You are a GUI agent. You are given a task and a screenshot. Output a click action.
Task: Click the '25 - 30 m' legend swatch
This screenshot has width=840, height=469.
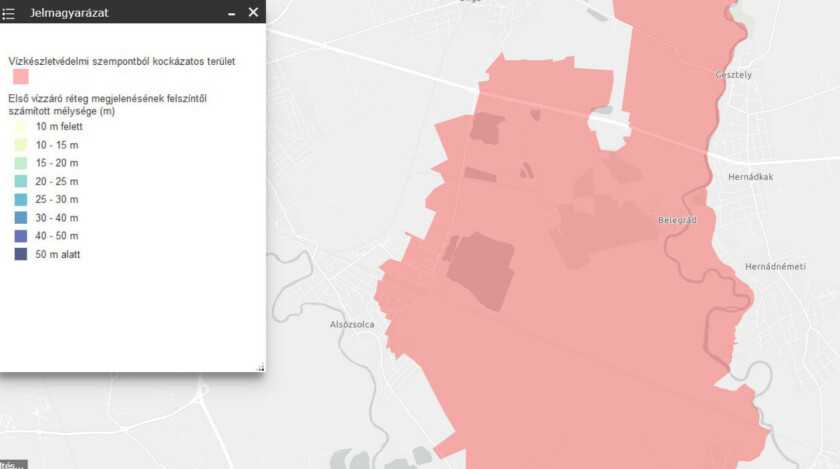(x=20, y=199)
